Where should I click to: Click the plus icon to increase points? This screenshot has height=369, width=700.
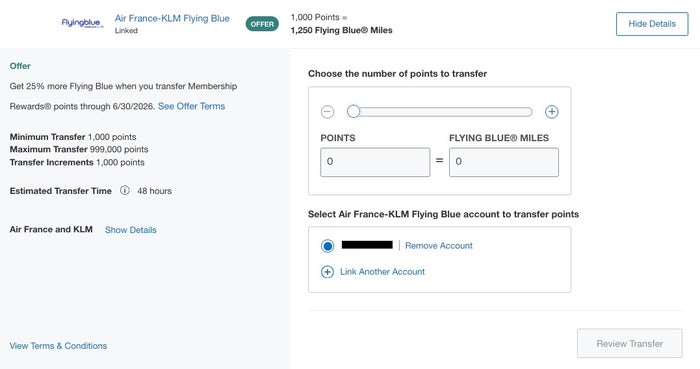tap(551, 112)
